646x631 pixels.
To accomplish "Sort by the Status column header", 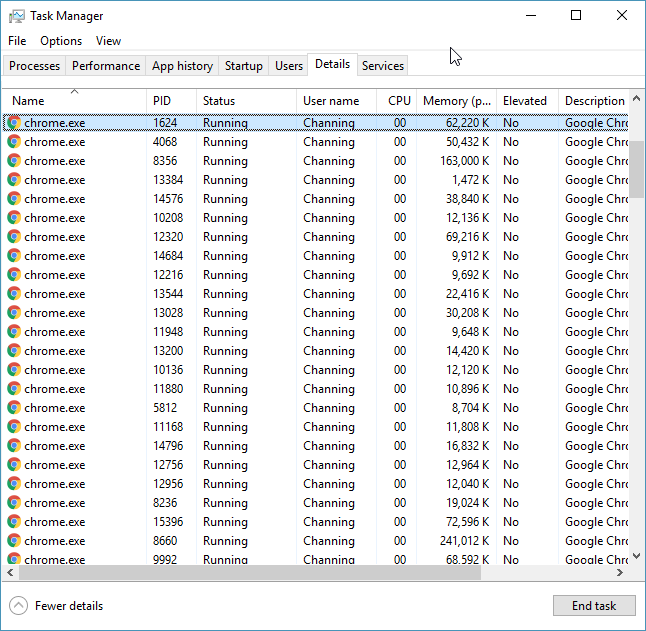I will click(246, 100).
